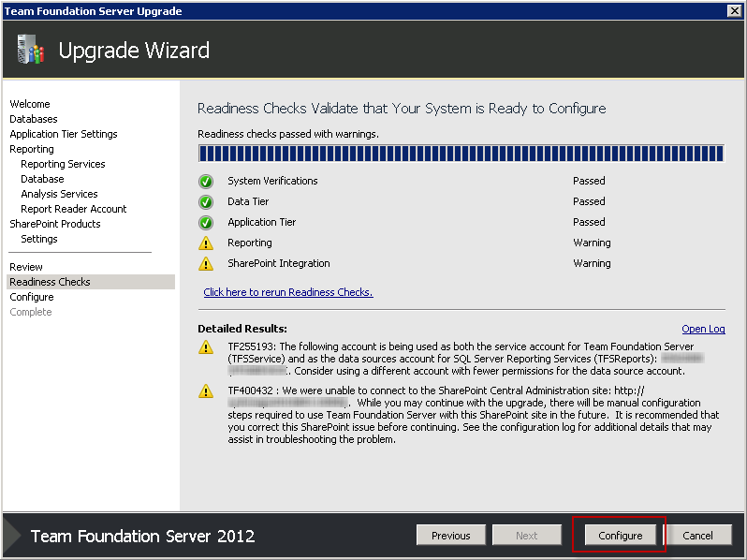
Task: Close the Team Foundation Server Upgrade window
Action: point(735,10)
